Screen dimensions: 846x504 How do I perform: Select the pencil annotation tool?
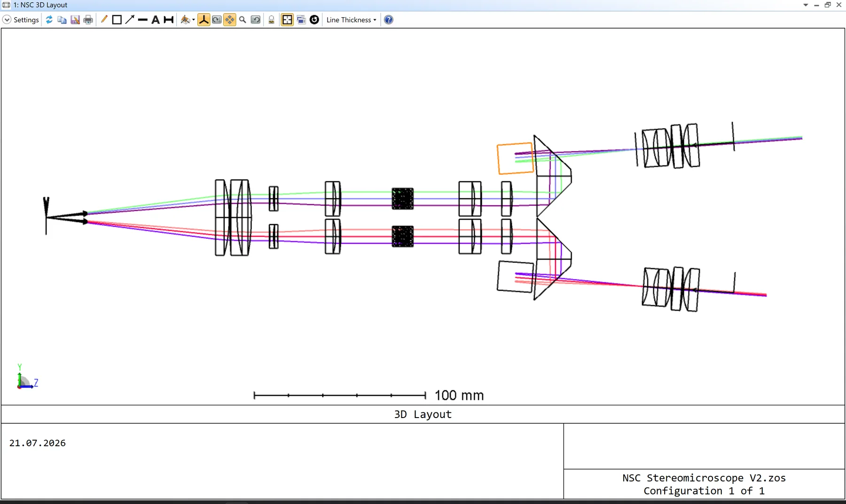click(x=104, y=19)
